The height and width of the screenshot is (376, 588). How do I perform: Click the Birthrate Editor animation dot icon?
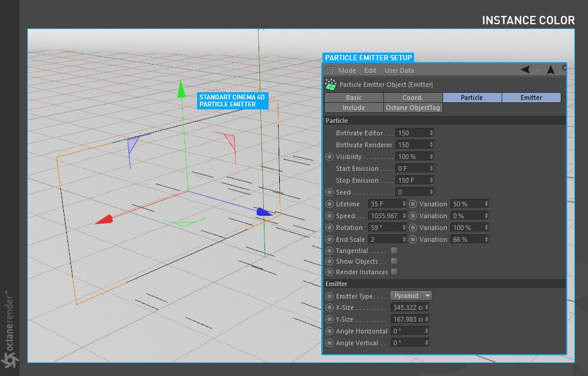tap(330, 132)
